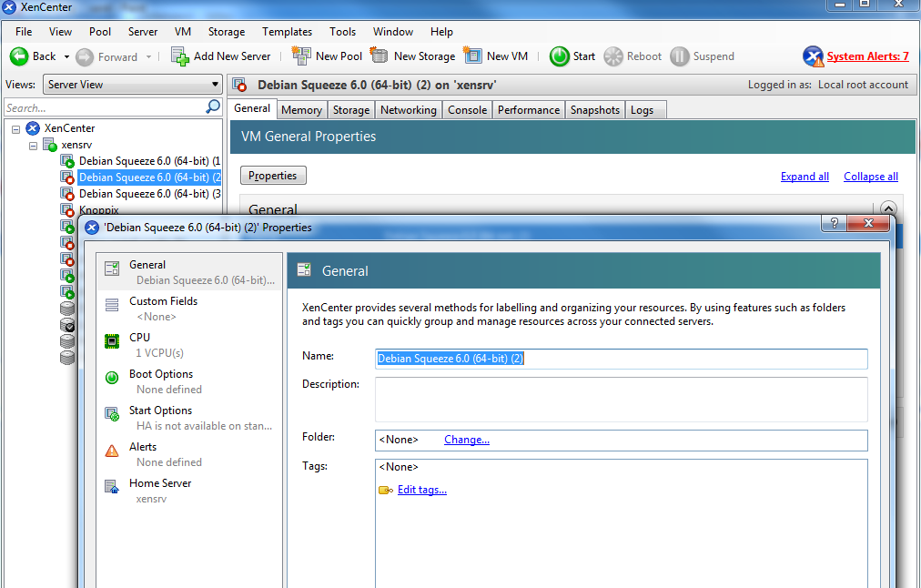The image size is (921, 588).
Task: Click the Search... box in sidebar
Action: 106,107
